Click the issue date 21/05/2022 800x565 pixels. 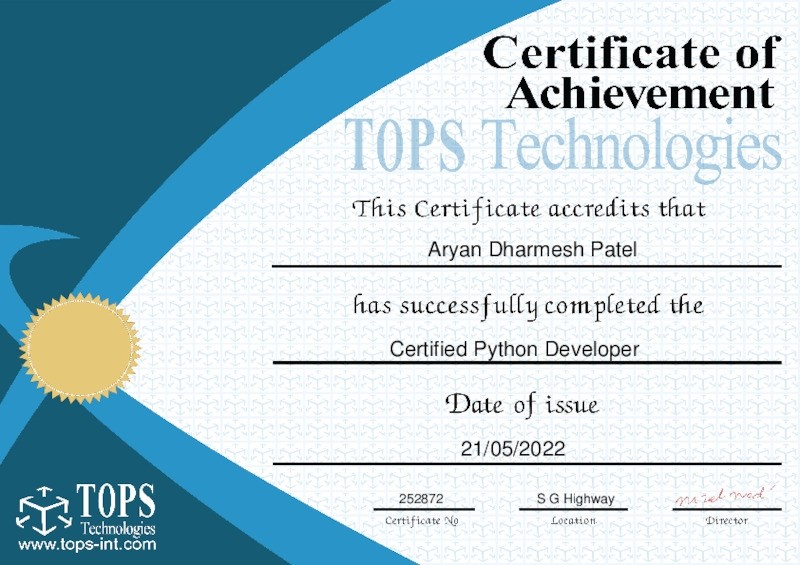(x=513, y=449)
